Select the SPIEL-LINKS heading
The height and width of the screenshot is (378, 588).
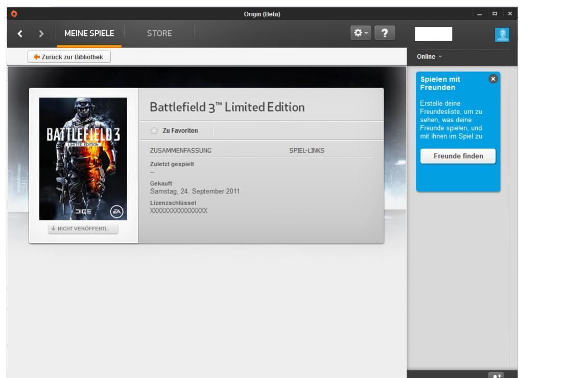click(x=307, y=150)
